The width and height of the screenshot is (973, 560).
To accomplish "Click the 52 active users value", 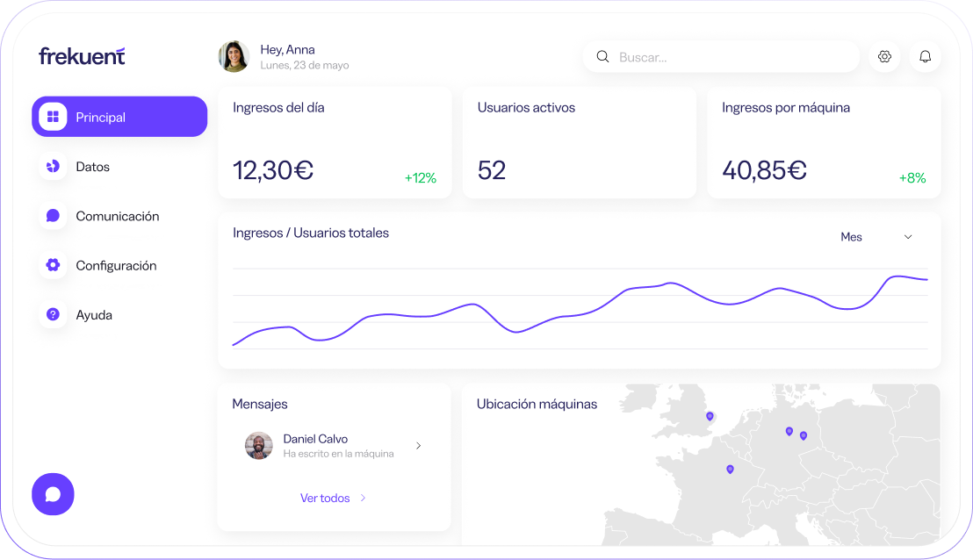I will (x=492, y=170).
